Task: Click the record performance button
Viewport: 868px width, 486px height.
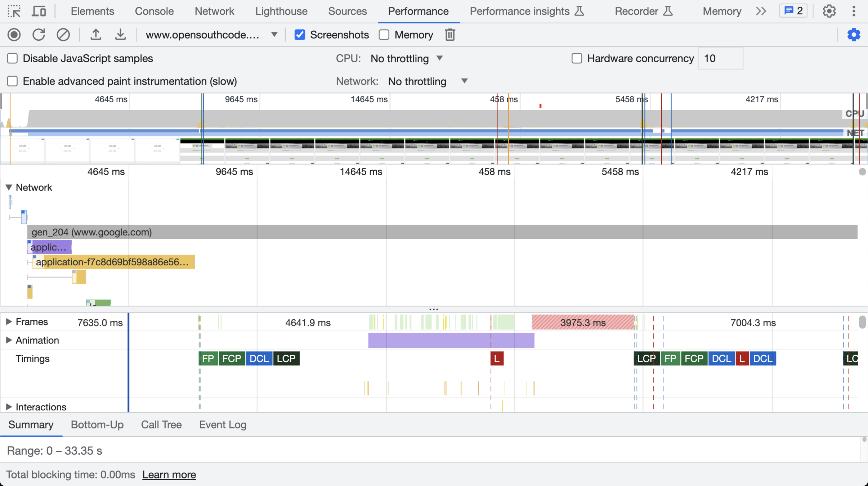Action: coord(14,35)
